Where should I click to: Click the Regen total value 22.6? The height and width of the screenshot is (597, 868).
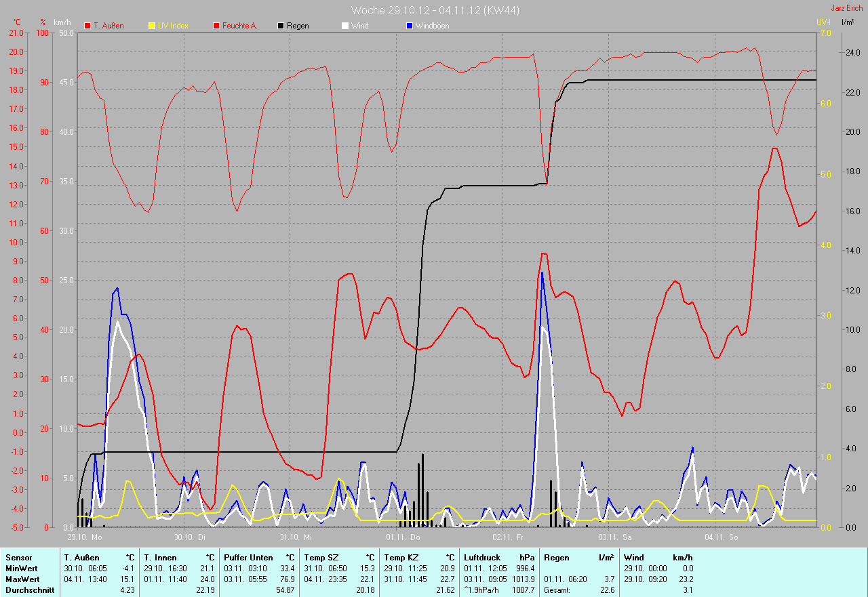click(606, 590)
